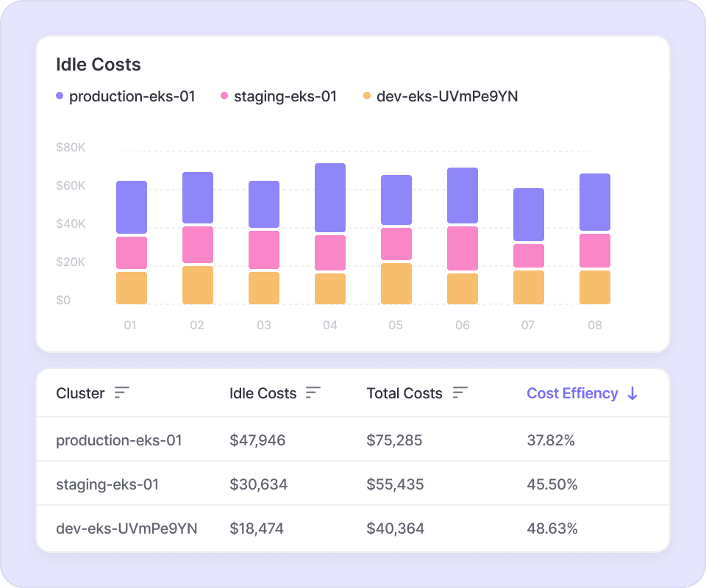
Task: Click the Idle Costs chart title
Action: click(x=99, y=65)
